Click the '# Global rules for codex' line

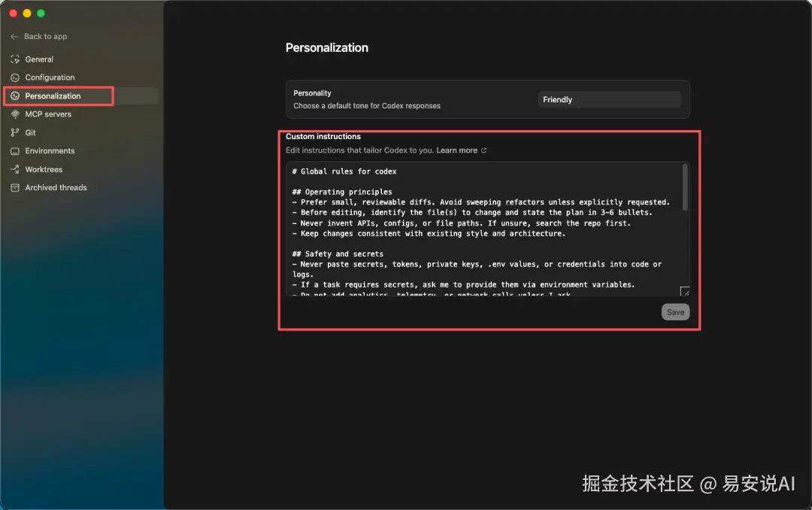click(x=344, y=172)
